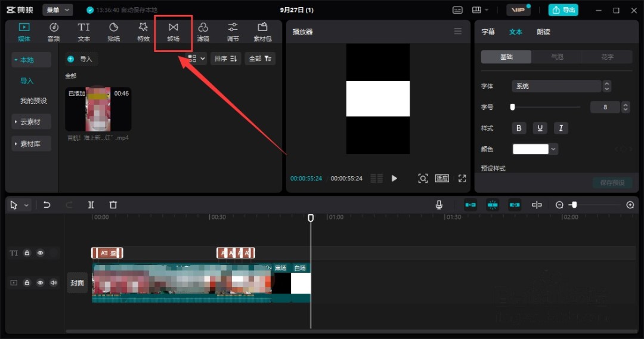Open the 音频 audio tab
The image size is (644, 339).
click(x=54, y=32)
